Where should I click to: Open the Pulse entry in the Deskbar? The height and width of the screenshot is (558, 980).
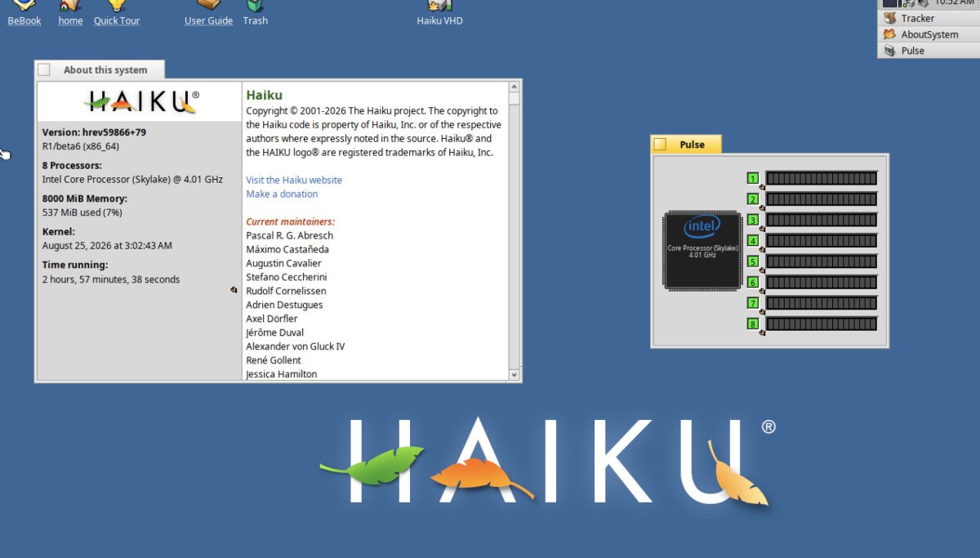pos(929,51)
